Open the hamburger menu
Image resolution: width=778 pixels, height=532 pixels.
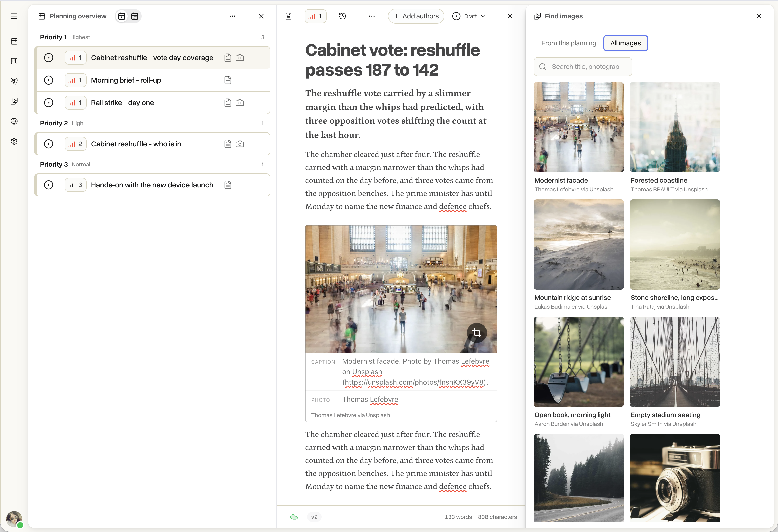[x=14, y=16]
